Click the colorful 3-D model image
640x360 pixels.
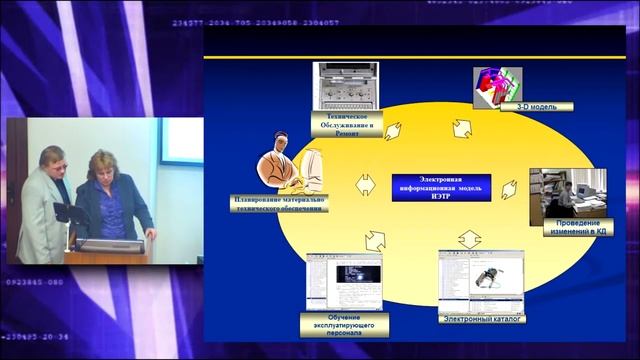click(x=498, y=88)
